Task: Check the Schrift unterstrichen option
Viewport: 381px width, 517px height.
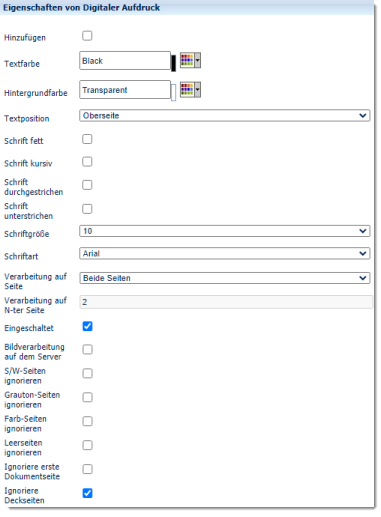Action: (87, 209)
